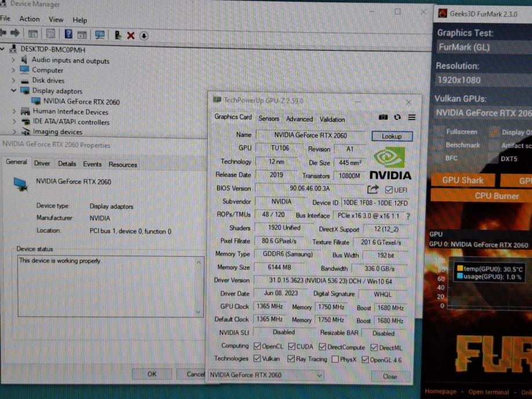Screen dimensions: 532x399
Task: Click the FurMark flame title icon
Action: [442, 13]
